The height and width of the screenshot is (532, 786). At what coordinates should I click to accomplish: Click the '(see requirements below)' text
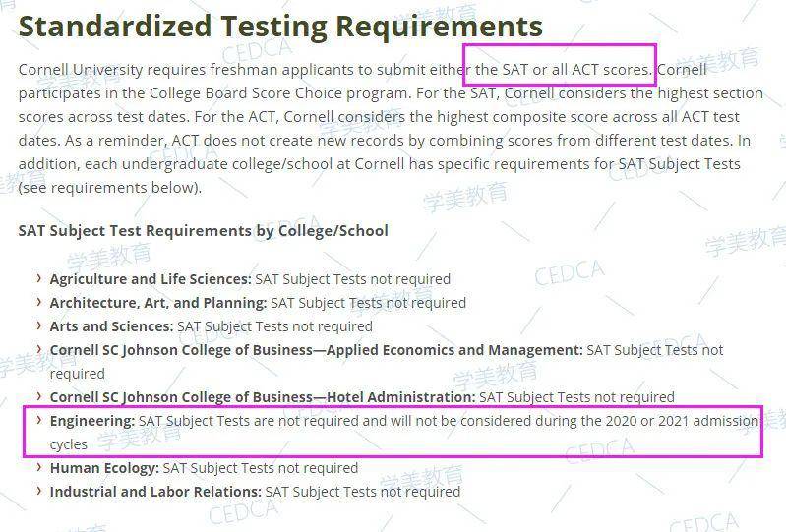tap(110, 188)
